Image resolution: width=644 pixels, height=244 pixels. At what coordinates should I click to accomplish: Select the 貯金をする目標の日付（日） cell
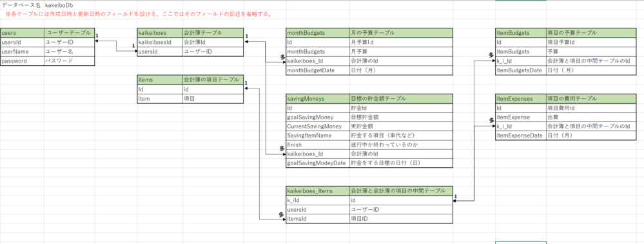[401, 163]
